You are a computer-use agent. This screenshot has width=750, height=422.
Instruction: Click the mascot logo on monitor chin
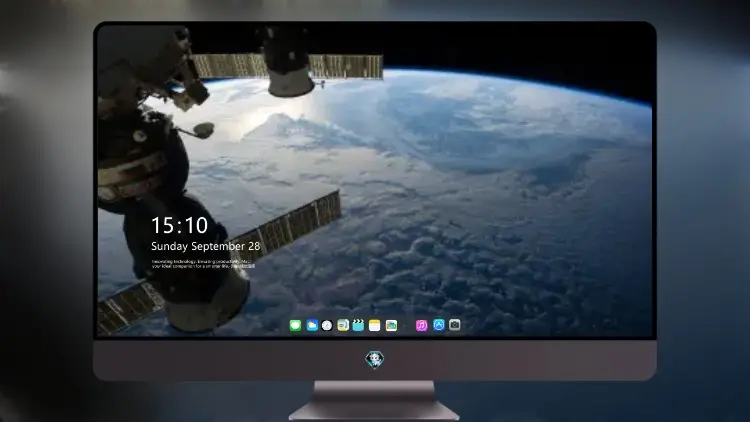click(x=375, y=359)
